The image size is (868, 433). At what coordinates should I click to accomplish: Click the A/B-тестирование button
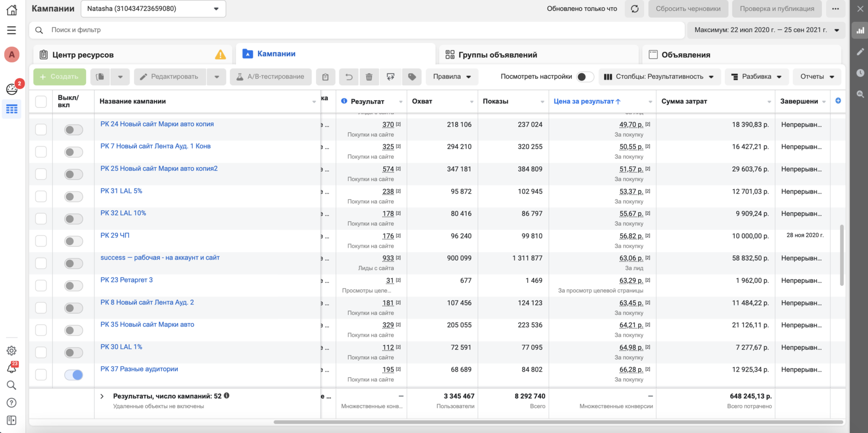[271, 77]
